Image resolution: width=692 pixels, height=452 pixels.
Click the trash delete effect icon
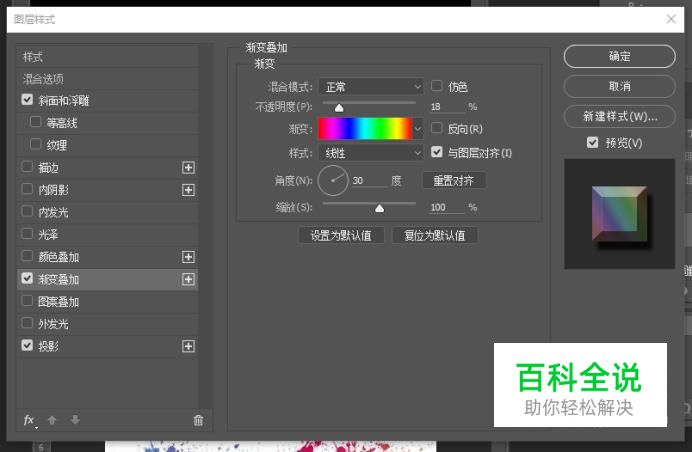(198, 420)
